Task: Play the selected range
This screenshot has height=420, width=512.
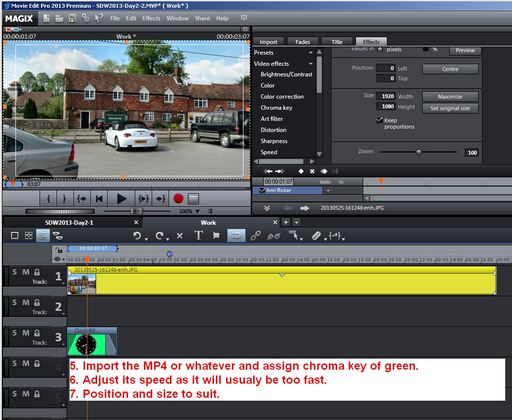Action: click(143, 198)
